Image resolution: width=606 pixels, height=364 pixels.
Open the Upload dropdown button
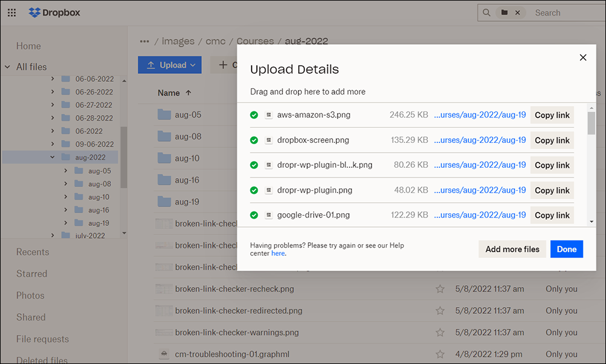[x=170, y=65]
